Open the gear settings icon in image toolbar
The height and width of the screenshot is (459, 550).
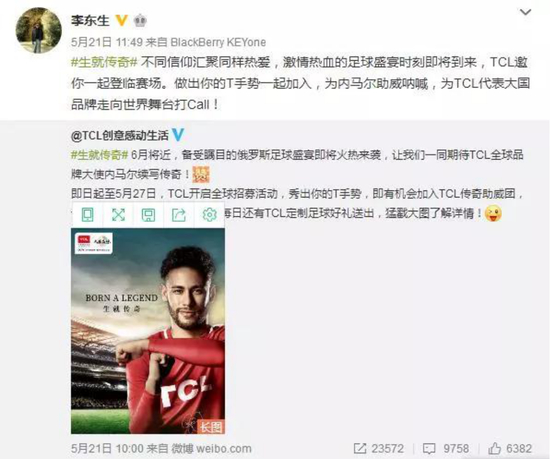pos(209,215)
